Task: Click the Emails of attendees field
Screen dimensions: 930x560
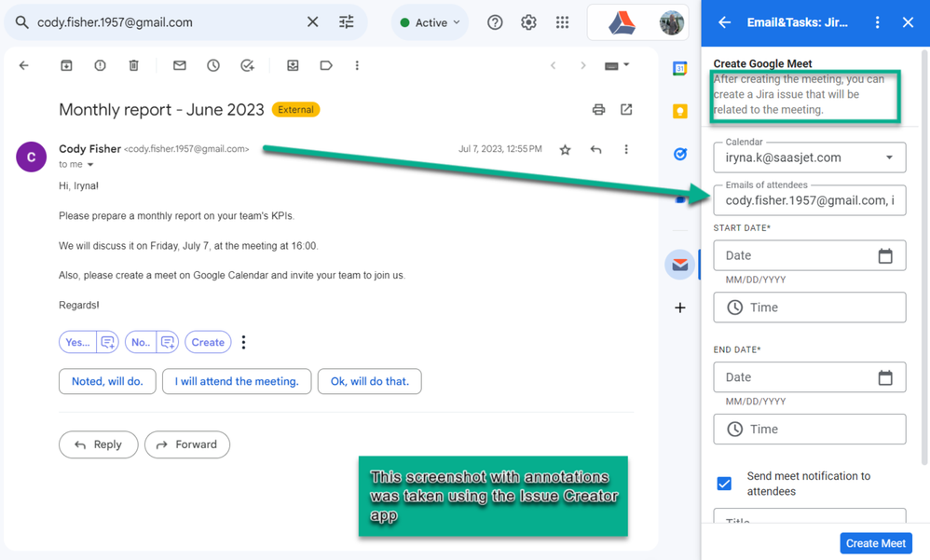Action: [x=810, y=200]
